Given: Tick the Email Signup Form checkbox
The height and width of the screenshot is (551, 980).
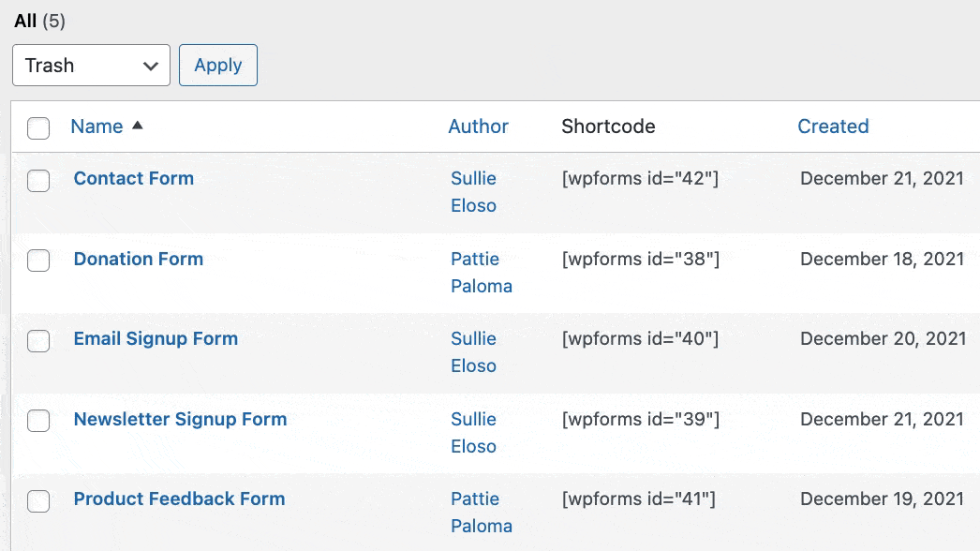Looking at the screenshot, I should (x=38, y=341).
